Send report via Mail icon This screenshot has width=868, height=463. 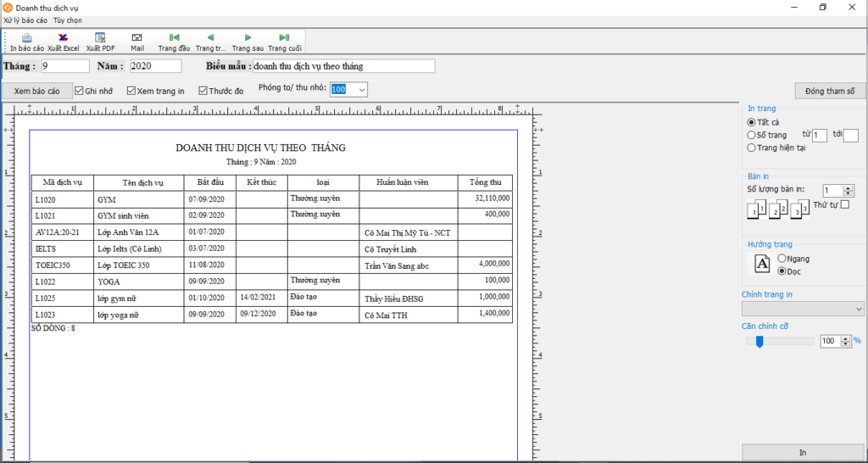(137, 38)
